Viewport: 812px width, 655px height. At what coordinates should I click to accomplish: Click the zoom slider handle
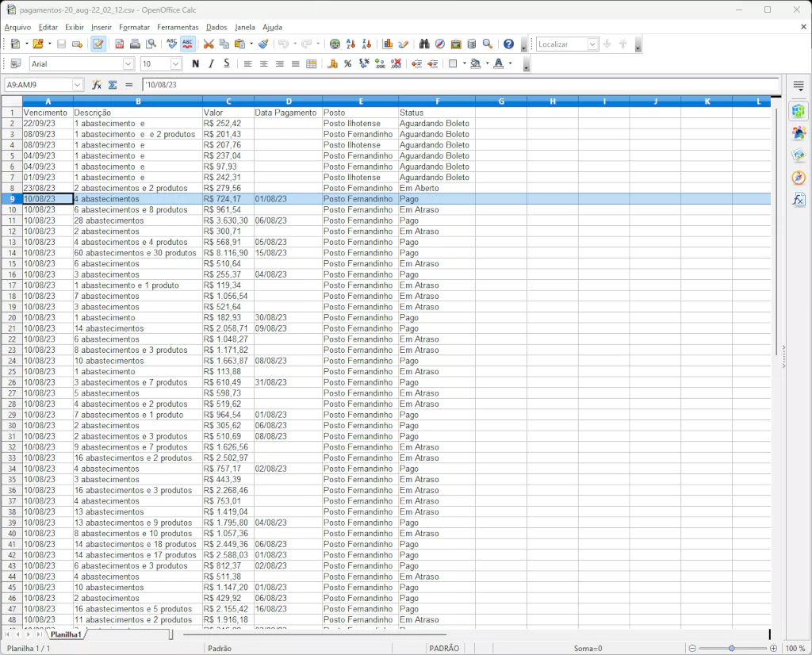[732, 649]
